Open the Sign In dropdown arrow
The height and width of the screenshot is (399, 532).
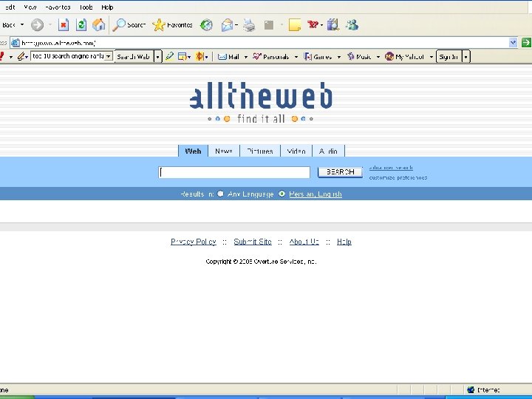(465, 57)
